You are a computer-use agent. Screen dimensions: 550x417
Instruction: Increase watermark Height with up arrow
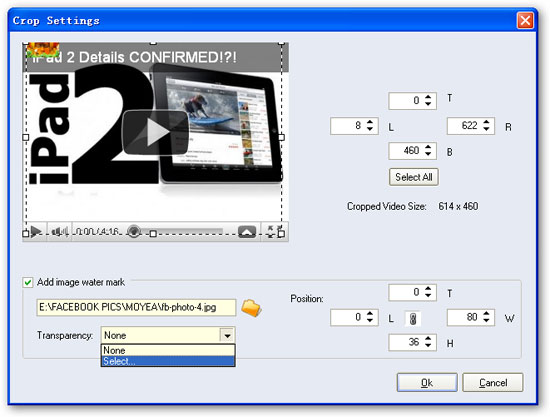[428, 339]
